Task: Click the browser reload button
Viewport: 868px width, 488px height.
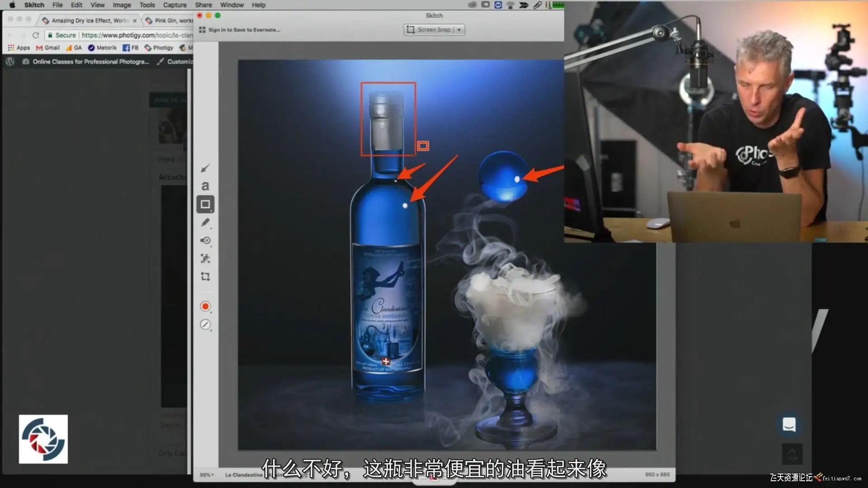Action: pyautogui.click(x=35, y=35)
